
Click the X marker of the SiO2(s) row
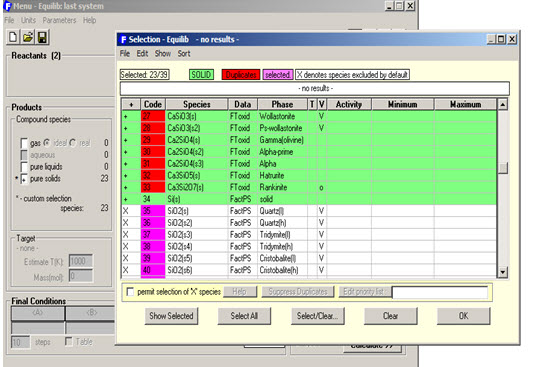tap(126, 211)
